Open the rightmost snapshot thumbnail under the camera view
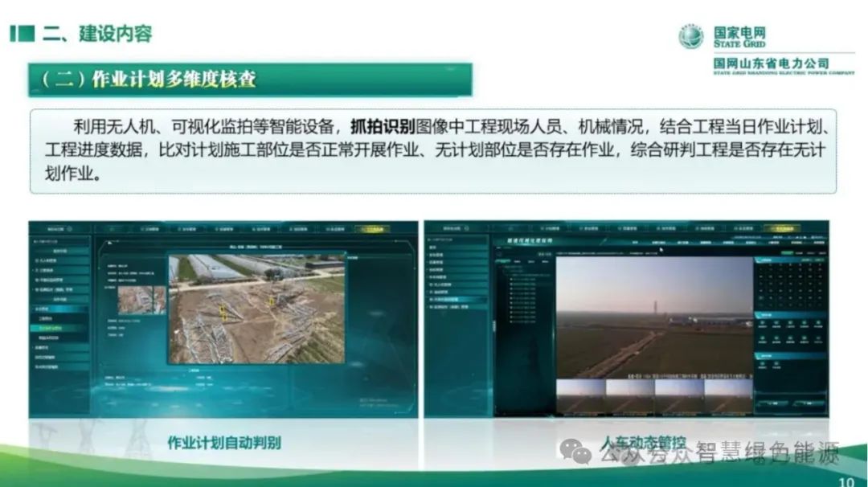 (728, 397)
